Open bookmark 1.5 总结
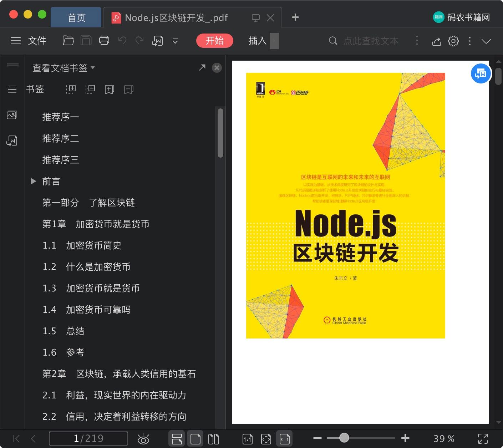503x448 pixels. (x=63, y=331)
